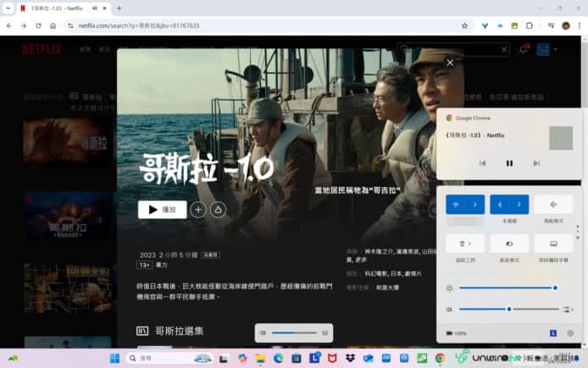Close the movie detail popup
This screenshot has width=588, height=368.
(450, 63)
